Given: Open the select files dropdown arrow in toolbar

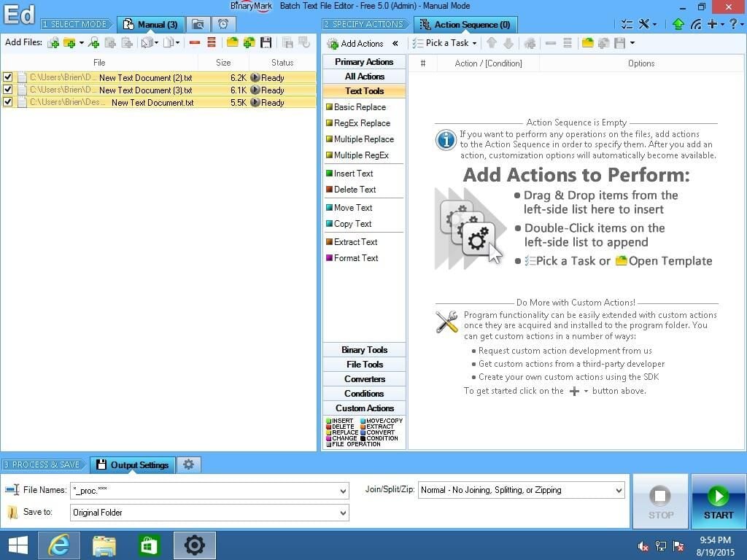Looking at the screenshot, I should [156, 43].
